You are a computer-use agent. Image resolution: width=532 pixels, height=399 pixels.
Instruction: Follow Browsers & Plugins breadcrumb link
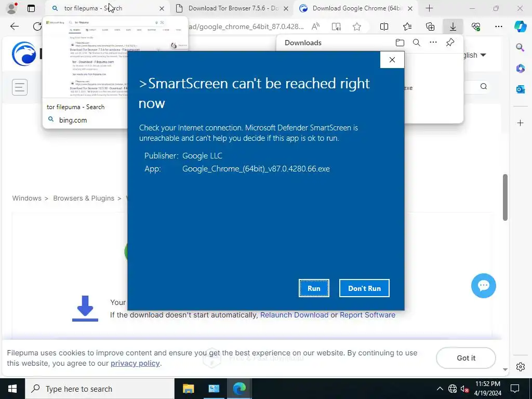(84, 198)
